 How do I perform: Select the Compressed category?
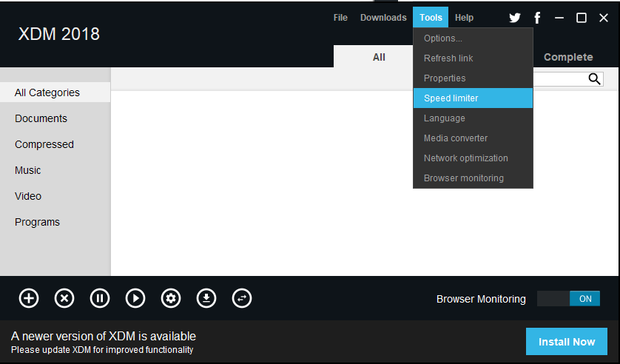55,144
